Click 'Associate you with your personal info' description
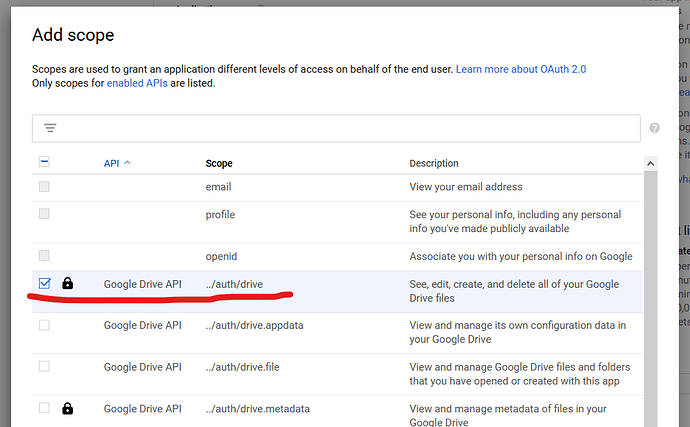The image size is (690, 427). click(521, 256)
